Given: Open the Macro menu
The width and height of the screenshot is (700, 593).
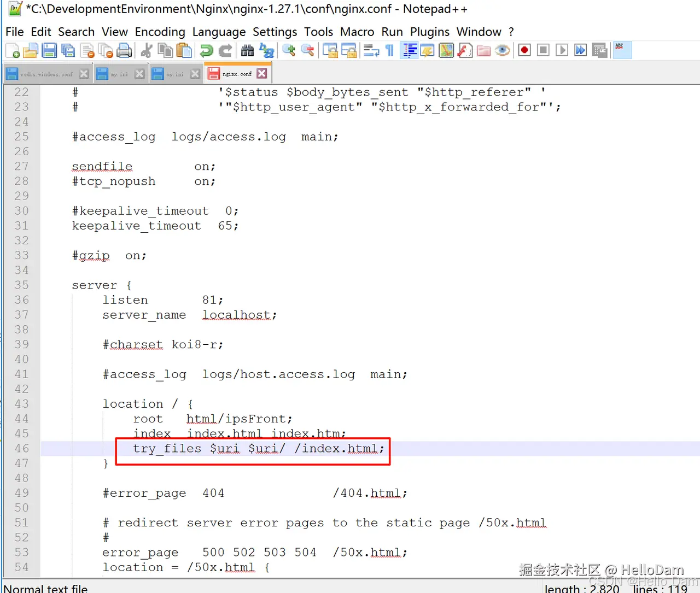Looking at the screenshot, I should pyautogui.click(x=357, y=32).
